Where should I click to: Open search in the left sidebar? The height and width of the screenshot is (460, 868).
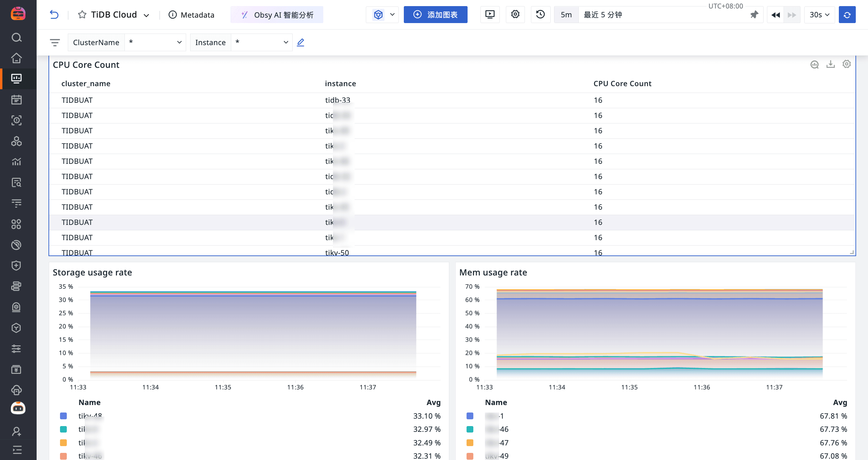pos(16,37)
